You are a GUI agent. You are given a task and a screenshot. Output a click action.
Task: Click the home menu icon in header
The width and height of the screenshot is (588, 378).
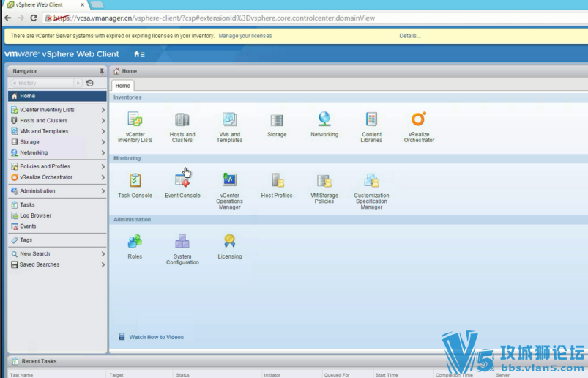[x=139, y=54]
